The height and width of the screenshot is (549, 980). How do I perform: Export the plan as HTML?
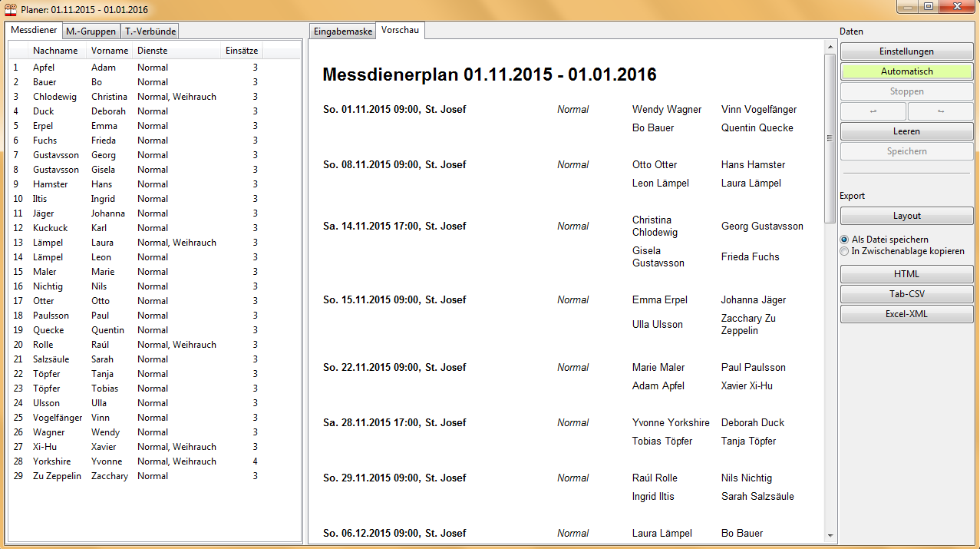(x=907, y=274)
